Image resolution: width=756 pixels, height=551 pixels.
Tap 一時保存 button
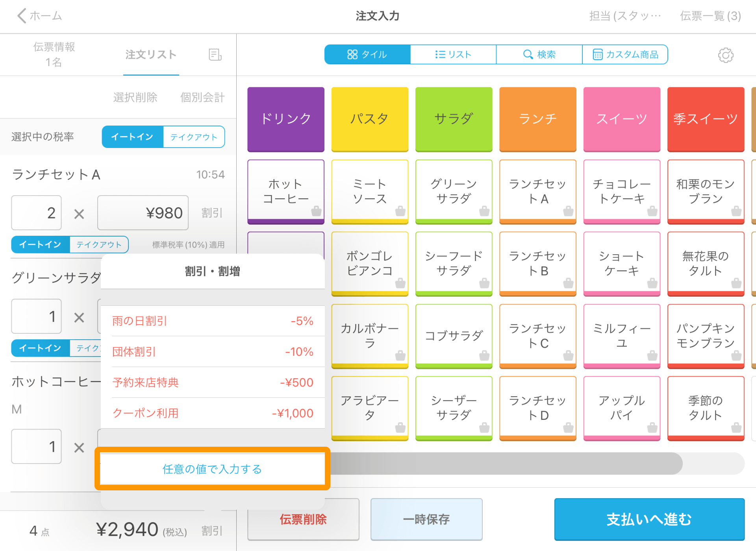pos(426,520)
